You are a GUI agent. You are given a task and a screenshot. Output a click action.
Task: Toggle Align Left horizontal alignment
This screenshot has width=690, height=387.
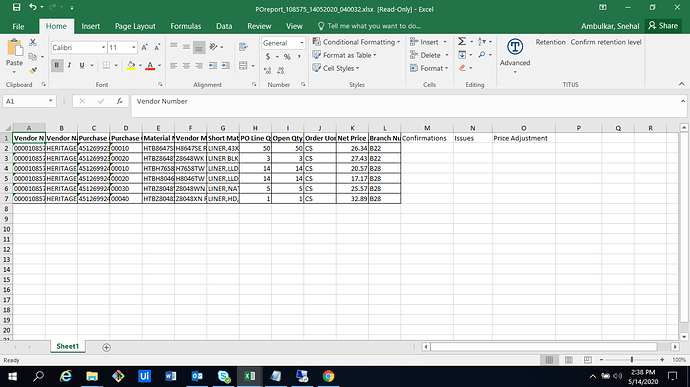[x=174, y=66]
